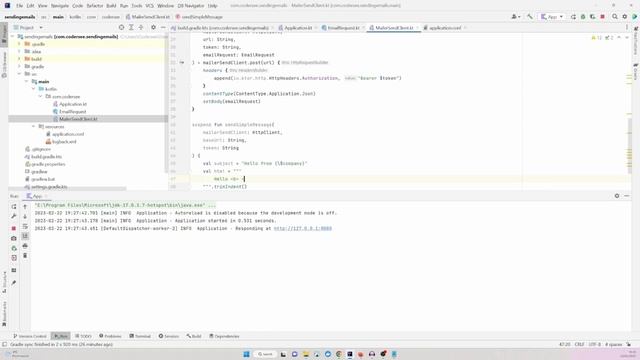Collapse all in Project tree
This screenshot has height=360, width=640.
[141, 27]
